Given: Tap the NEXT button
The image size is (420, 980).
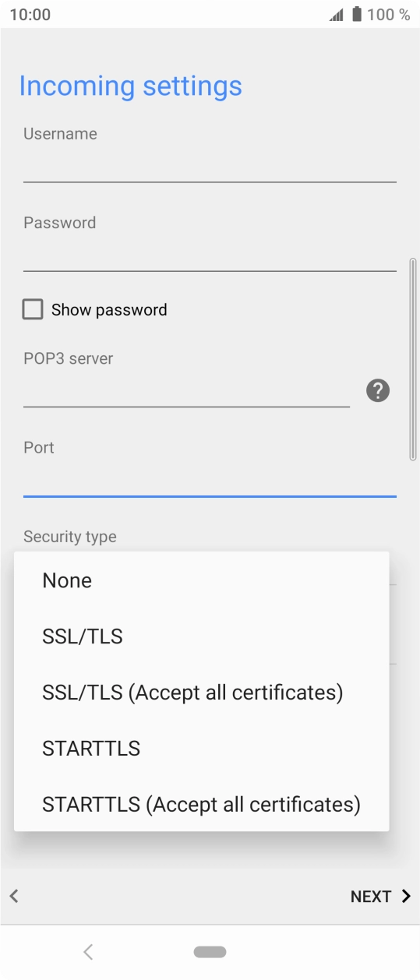Looking at the screenshot, I should 380,897.
